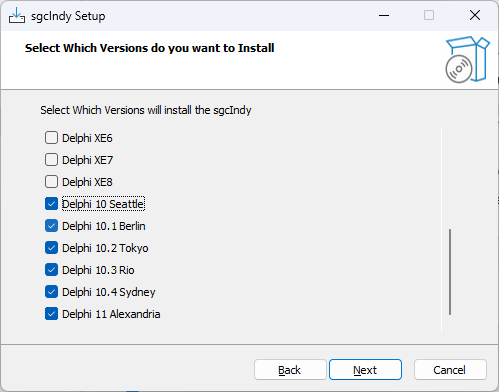
Task: Uncheck Delphi 11 Alexandria
Action: click(51, 314)
